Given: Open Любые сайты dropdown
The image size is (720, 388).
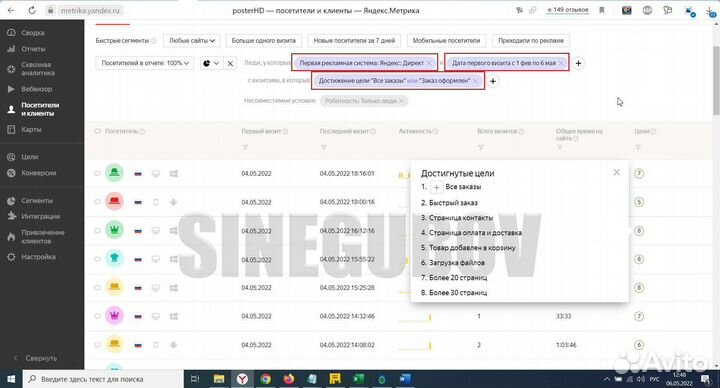Looking at the screenshot, I should (x=191, y=40).
